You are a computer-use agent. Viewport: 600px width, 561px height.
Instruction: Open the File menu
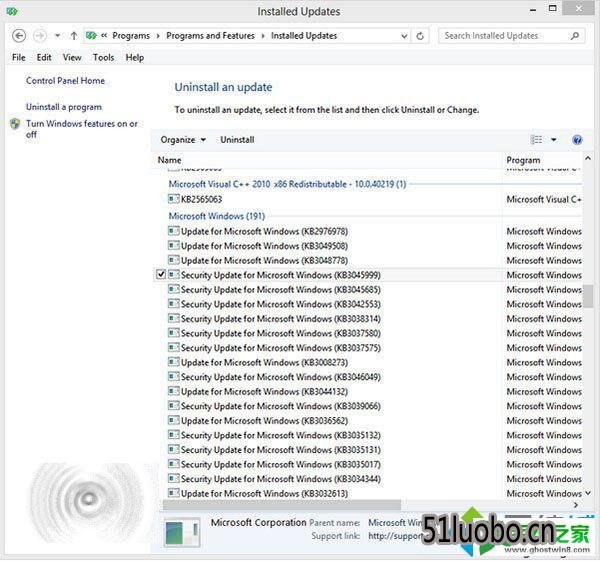coord(19,57)
